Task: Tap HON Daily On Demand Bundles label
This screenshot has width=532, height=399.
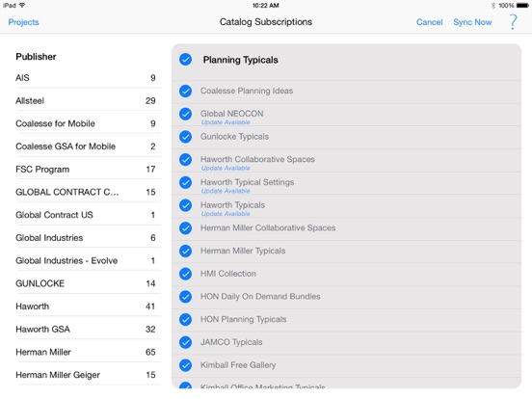Action: [x=260, y=296]
